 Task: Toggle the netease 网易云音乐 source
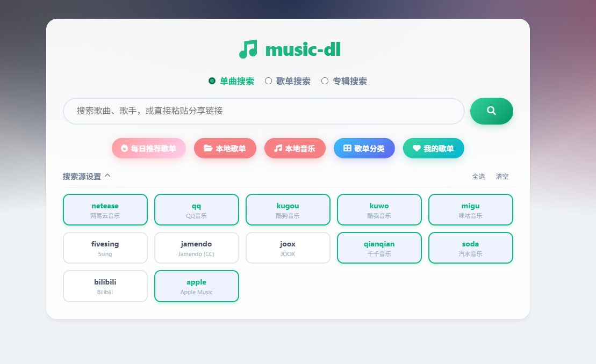pos(105,209)
